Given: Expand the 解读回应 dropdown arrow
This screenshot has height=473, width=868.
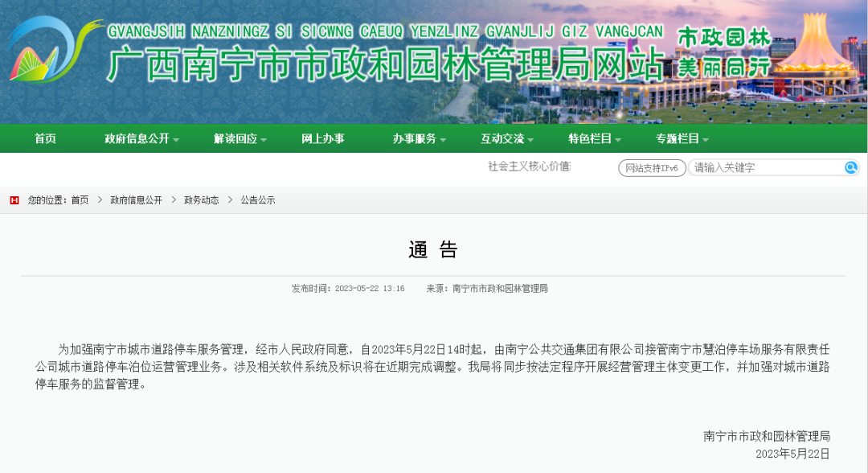Looking at the screenshot, I should click(264, 140).
